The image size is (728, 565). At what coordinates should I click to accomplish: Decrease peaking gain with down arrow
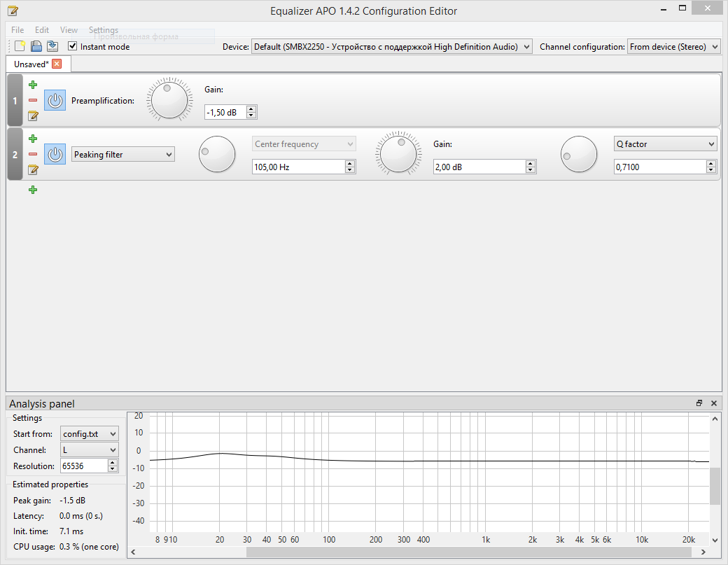[530, 170]
